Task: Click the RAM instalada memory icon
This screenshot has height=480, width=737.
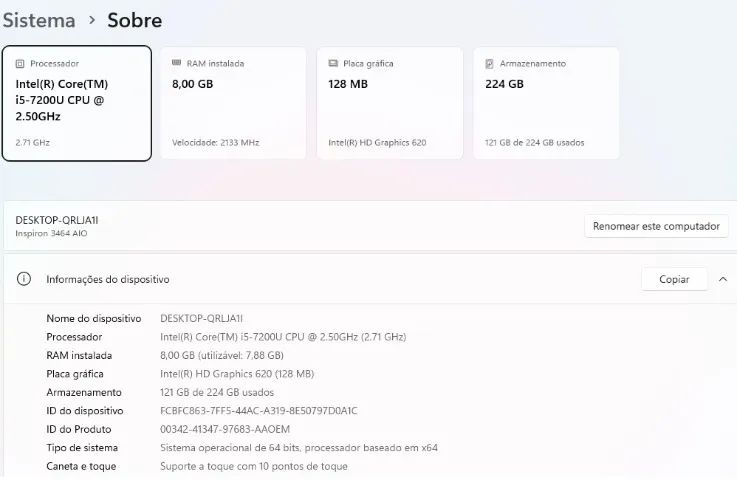Action: 176,63
